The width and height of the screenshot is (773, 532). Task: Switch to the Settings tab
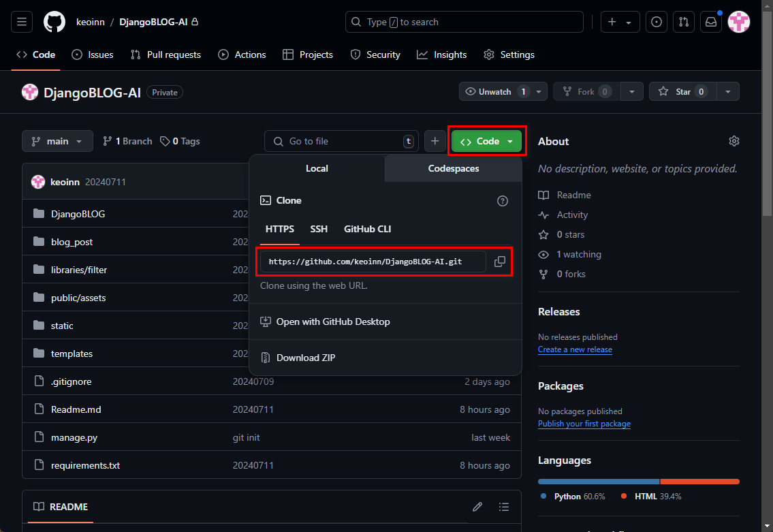(509, 54)
